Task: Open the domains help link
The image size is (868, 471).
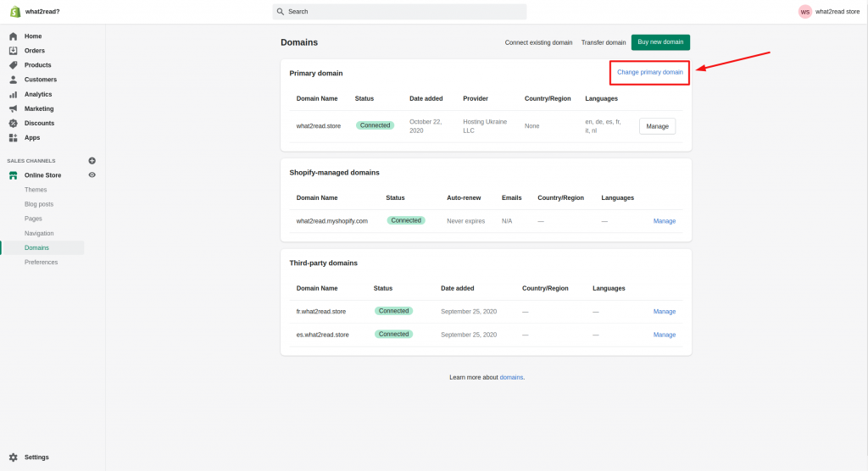Action: (511, 378)
